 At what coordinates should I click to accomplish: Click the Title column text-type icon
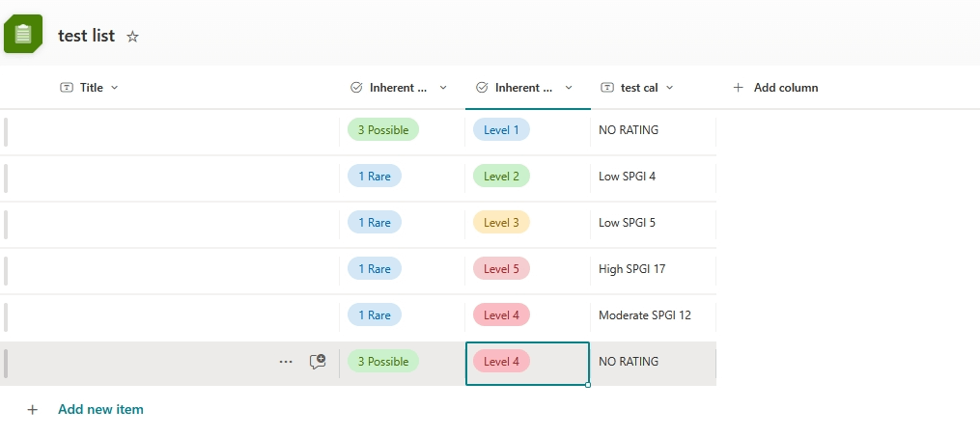point(67,88)
